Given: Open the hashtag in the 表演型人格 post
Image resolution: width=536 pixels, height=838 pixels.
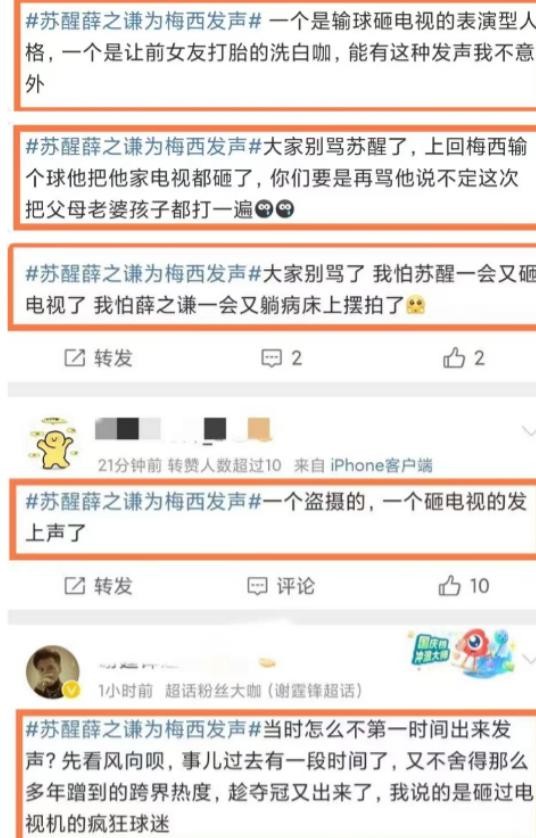Looking at the screenshot, I should (143, 21).
